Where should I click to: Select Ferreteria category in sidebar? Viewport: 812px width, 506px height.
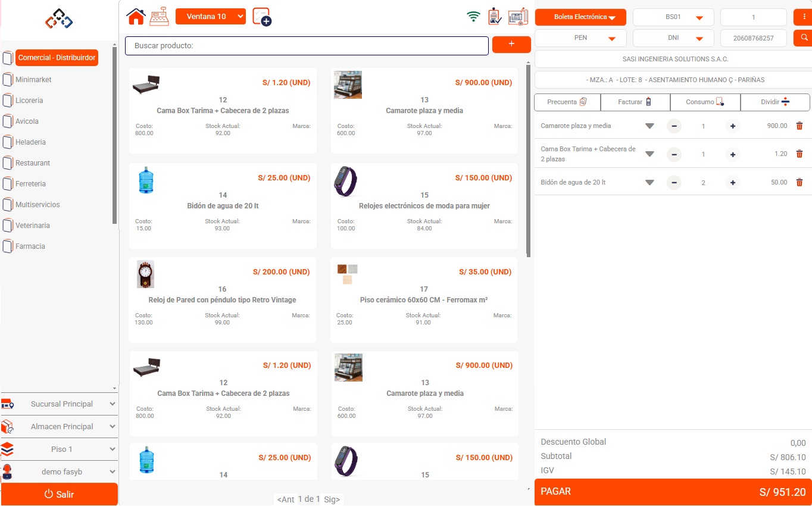click(x=30, y=183)
